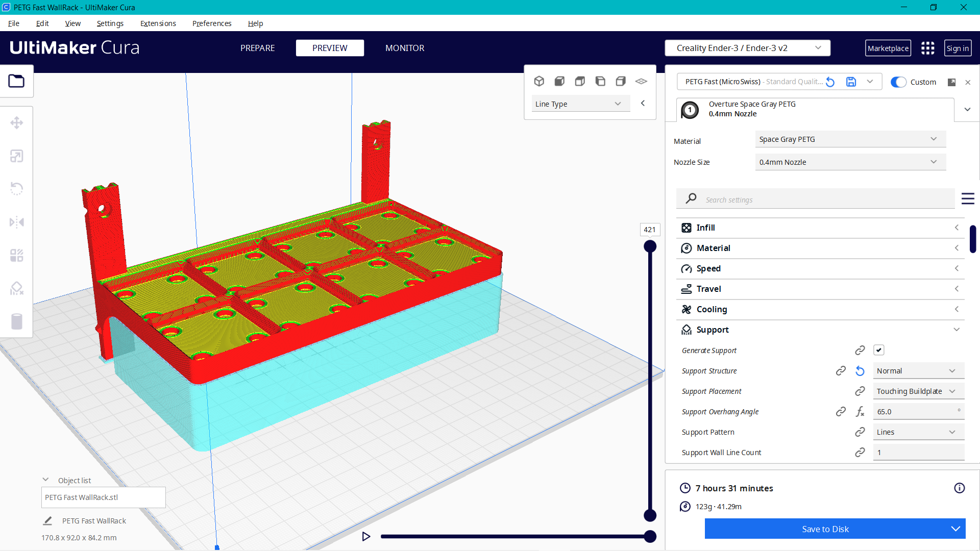
Task: Click the hamburger settings menu icon
Action: pyautogui.click(x=968, y=198)
